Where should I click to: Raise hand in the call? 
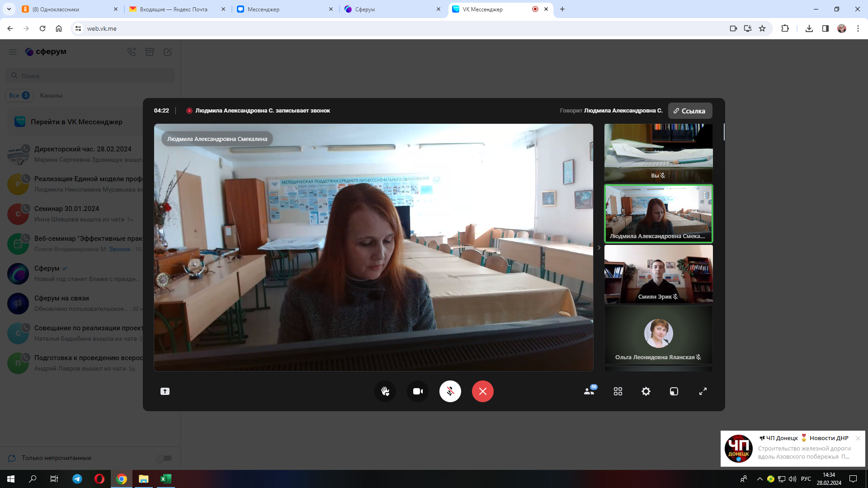point(385,391)
